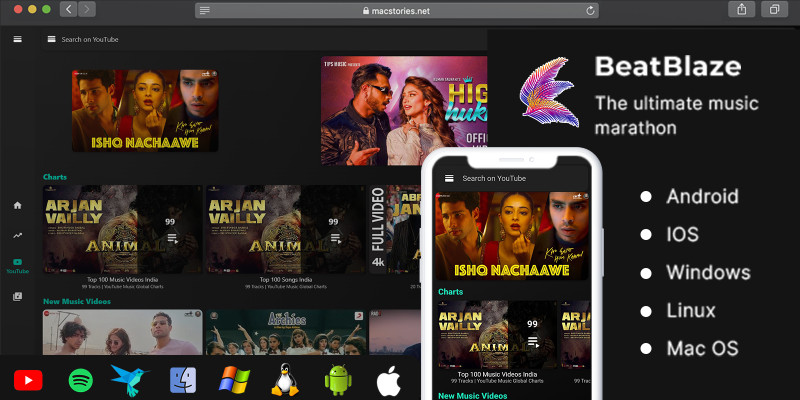Go back using the browser back arrow
The image size is (800, 400).
click(69, 10)
